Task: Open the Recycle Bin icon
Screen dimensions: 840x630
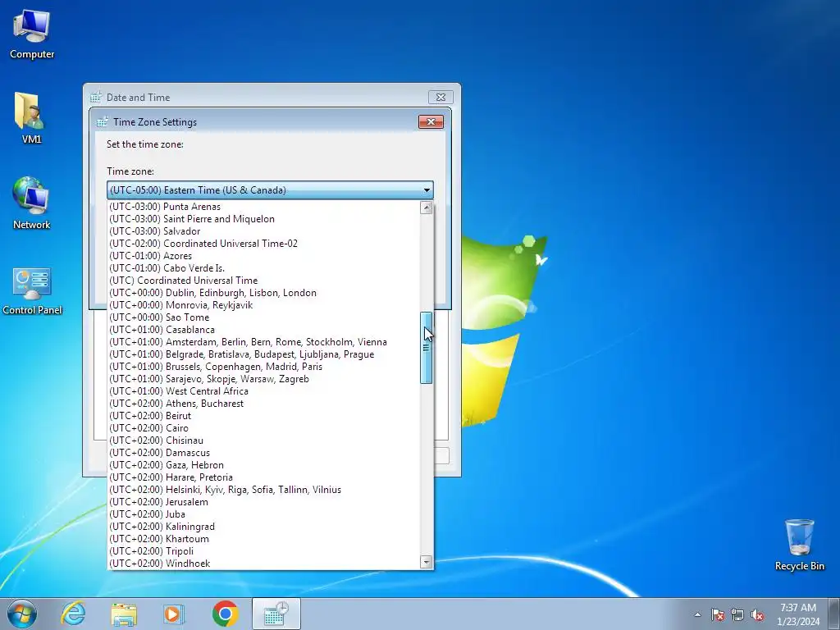Action: coord(799,545)
